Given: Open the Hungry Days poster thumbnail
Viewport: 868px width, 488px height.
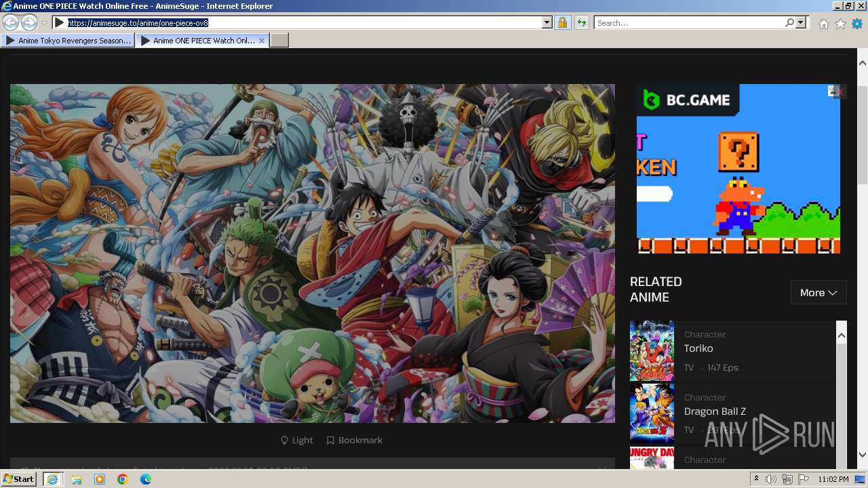Looking at the screenshot, I should click(652, 458).
